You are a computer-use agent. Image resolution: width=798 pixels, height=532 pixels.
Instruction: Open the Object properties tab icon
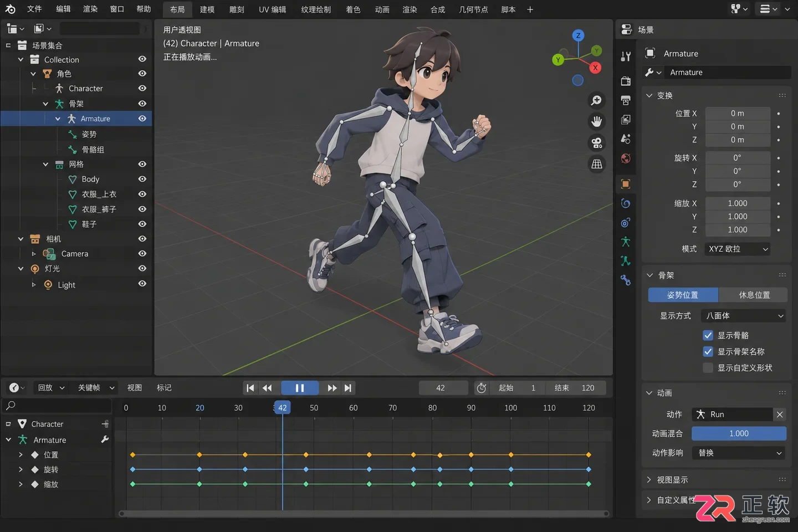coord(626,184)
